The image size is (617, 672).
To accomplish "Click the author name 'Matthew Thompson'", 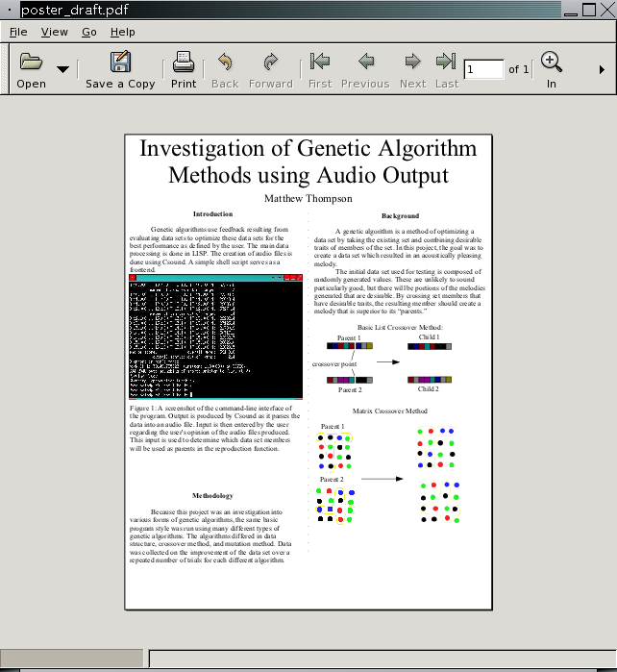I will click(308, 198).
